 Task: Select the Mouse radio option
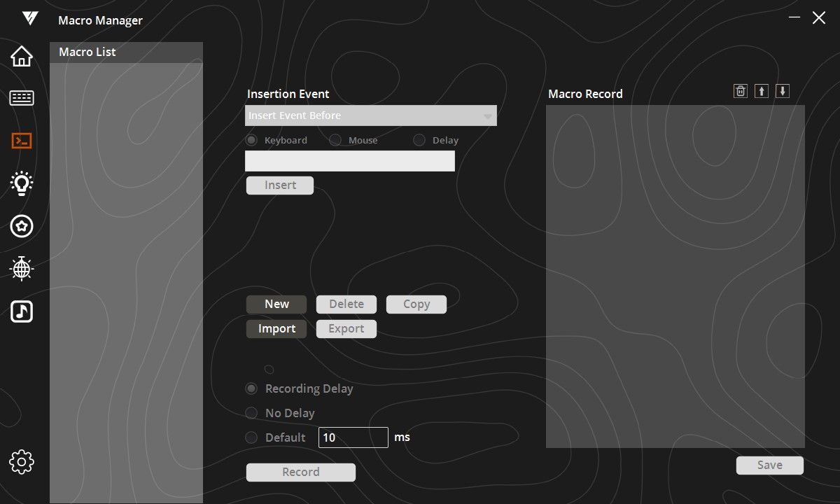(x=335, y=140)
